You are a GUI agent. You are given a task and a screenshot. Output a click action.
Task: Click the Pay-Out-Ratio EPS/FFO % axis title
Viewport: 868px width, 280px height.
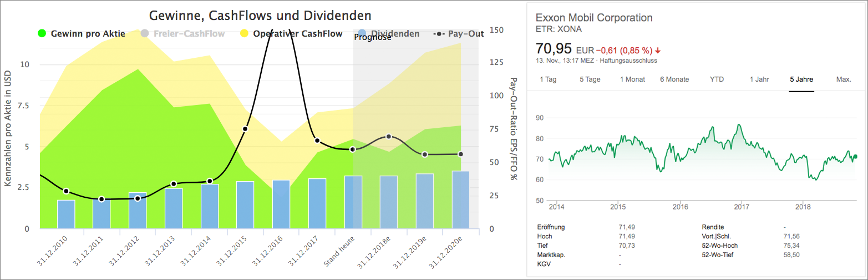point(513,128)
